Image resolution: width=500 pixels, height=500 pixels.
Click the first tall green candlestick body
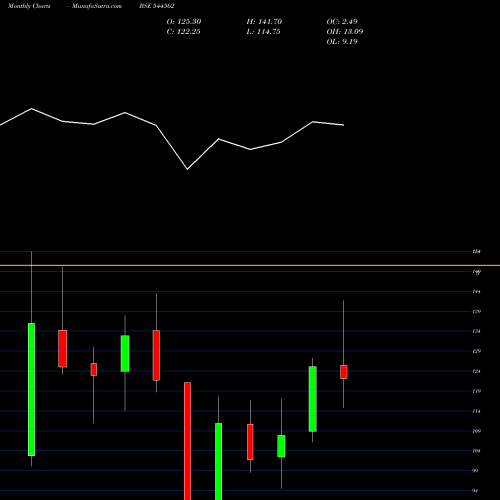[31, 389]
